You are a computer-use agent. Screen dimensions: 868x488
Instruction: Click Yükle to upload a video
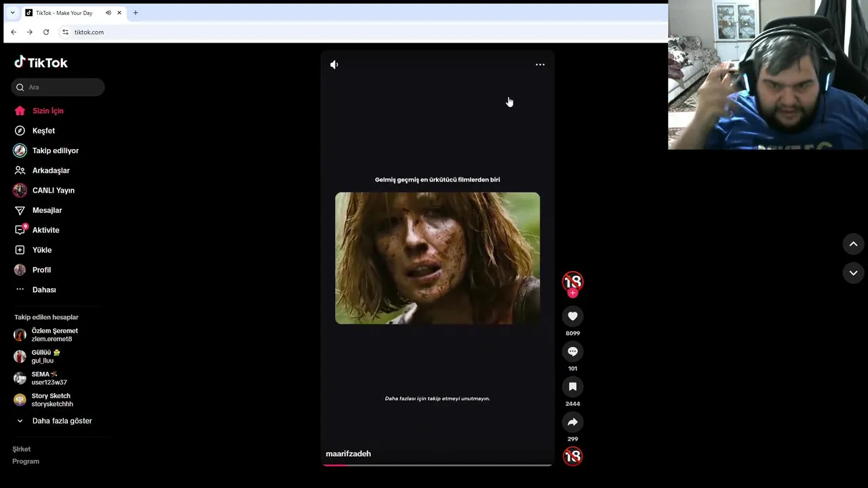click(x=33, y=250)
